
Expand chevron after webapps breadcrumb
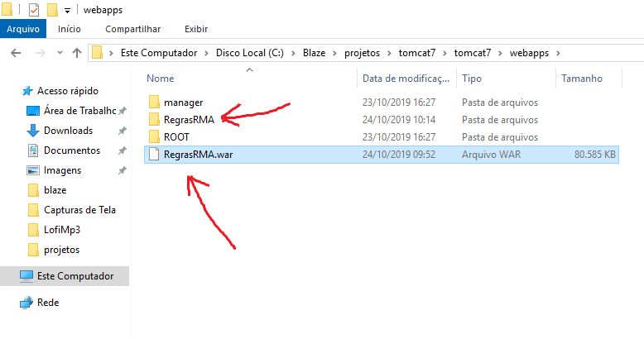[x=558, y=53]
